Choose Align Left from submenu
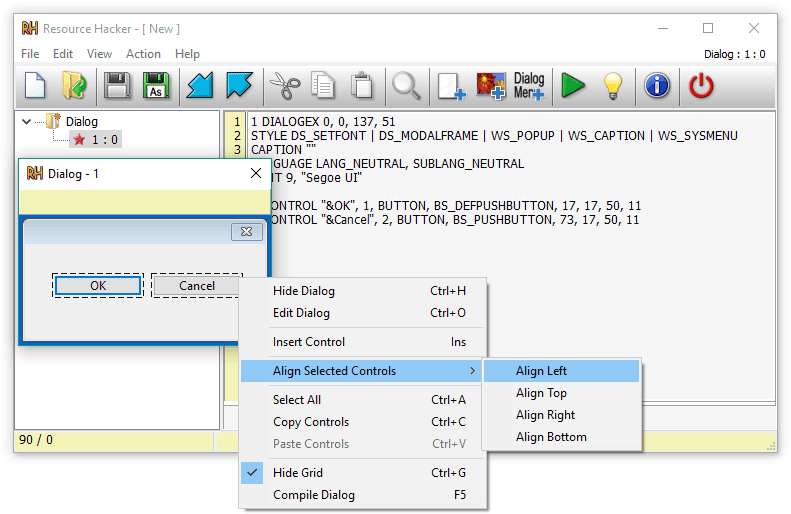791x514 pixels. [541, 371]
